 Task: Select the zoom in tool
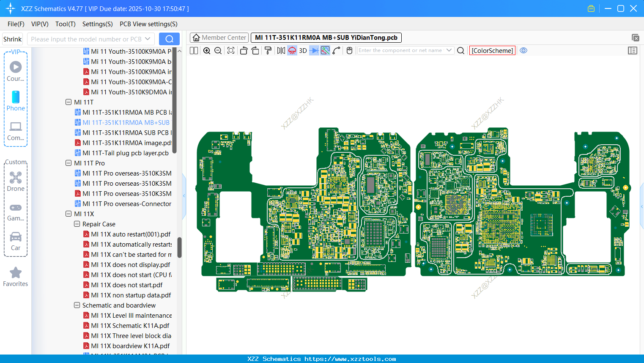point(206,50)
